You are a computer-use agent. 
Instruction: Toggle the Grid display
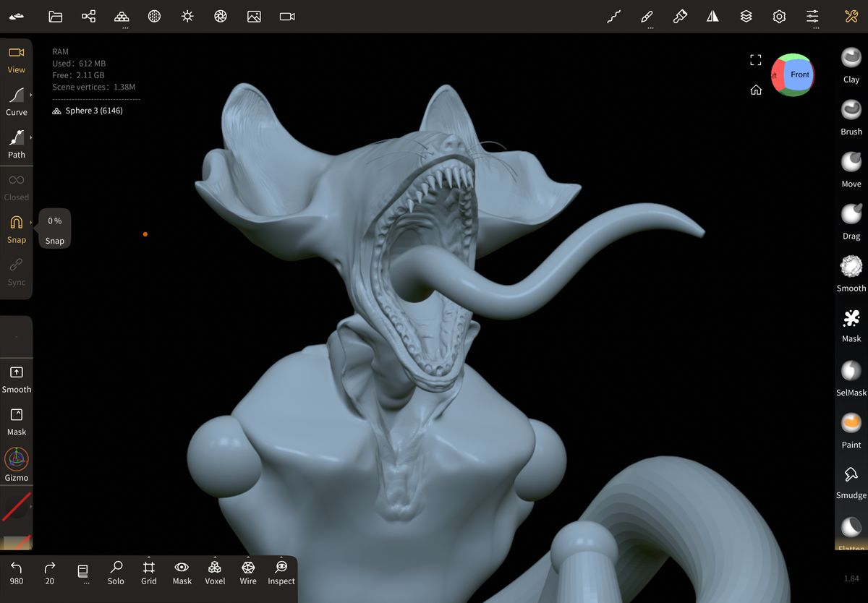[x=149, y=573]
